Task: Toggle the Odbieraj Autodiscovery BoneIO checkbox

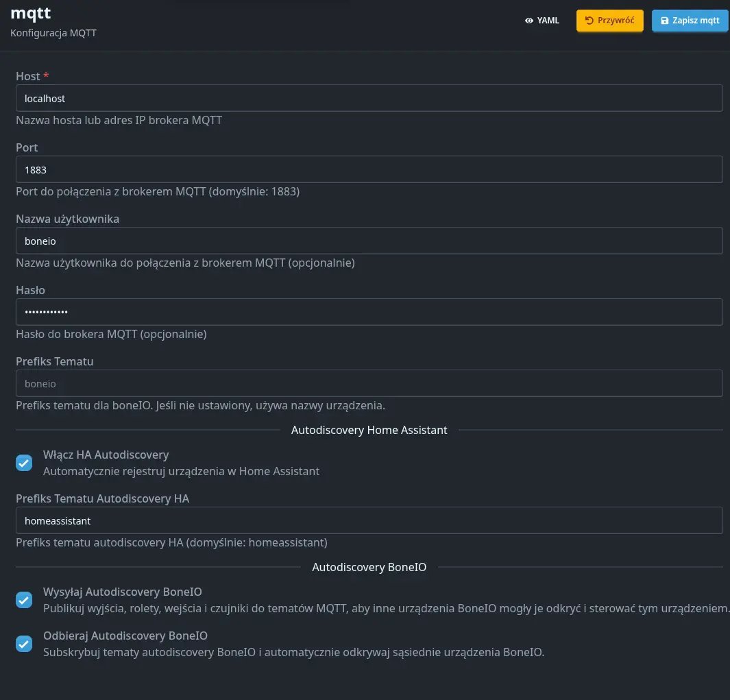Action: [24, 644]
